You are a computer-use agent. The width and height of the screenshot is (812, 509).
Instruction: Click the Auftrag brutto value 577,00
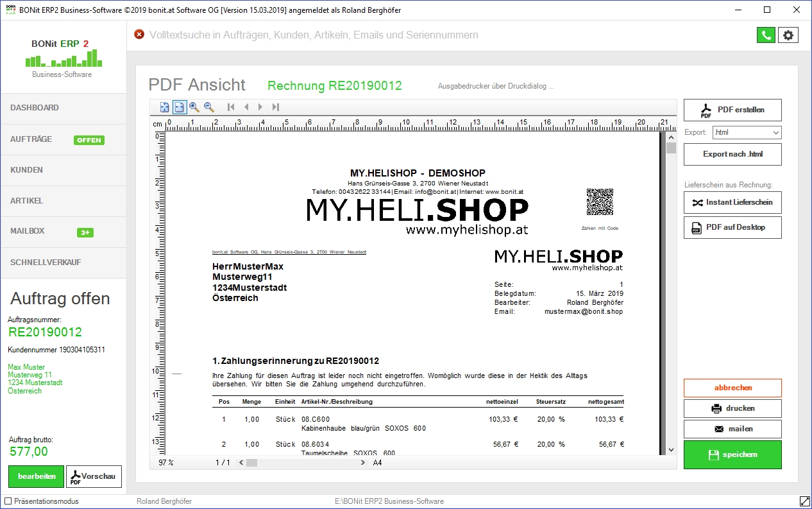click(x=28, y=451)
